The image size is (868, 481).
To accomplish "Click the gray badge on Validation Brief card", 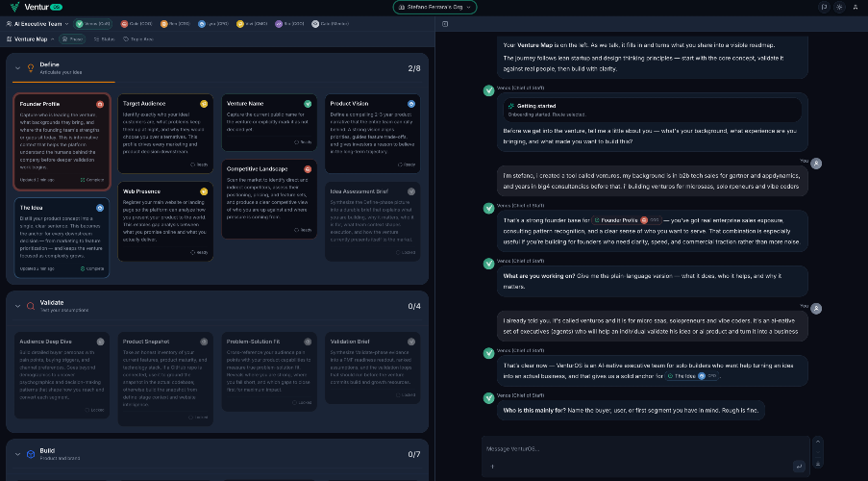I will click(x=411, y=342).
